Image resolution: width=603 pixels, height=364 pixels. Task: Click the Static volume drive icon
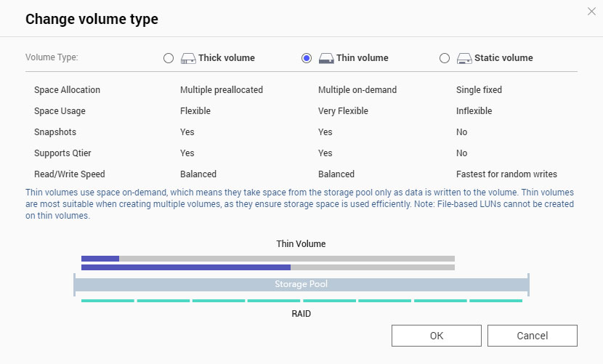[464, 58]
